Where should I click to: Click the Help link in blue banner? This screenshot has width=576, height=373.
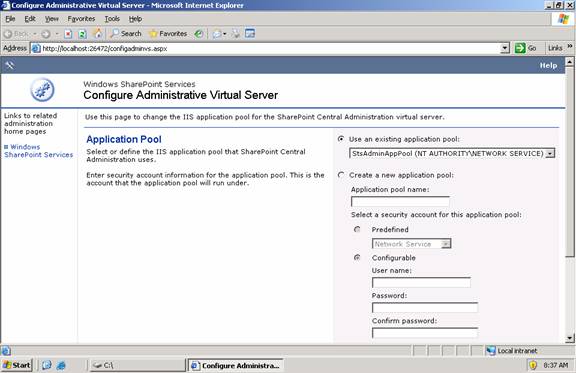coord(548,65)
